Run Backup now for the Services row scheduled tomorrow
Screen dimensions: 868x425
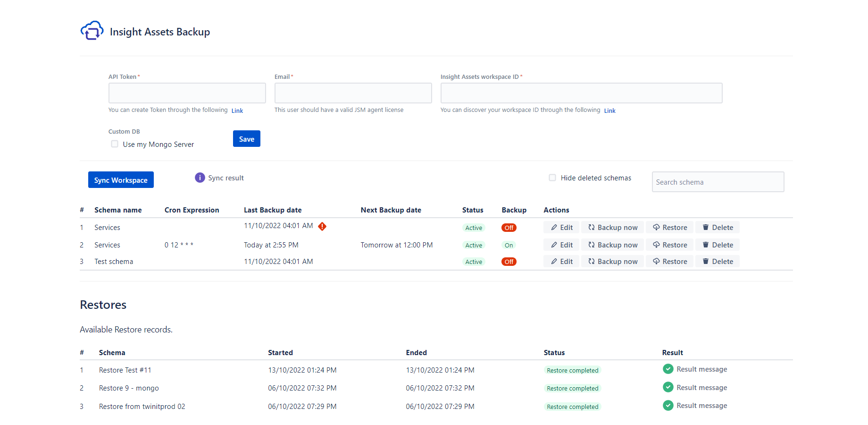click(613, 245)
